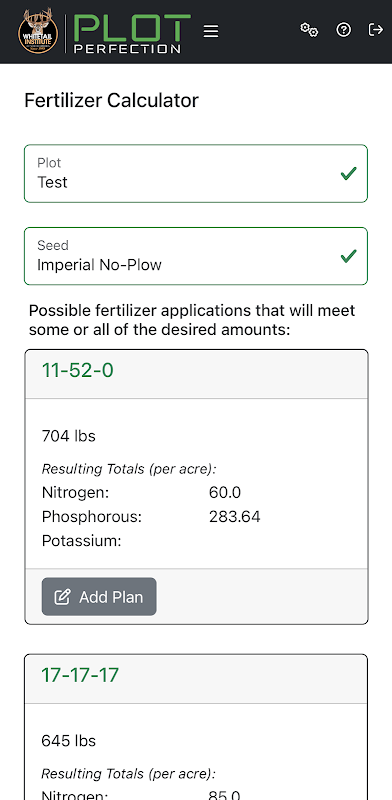
Task: Open the hamburger navigation menu
Action: pyautogui.click(x=211, y=31)
